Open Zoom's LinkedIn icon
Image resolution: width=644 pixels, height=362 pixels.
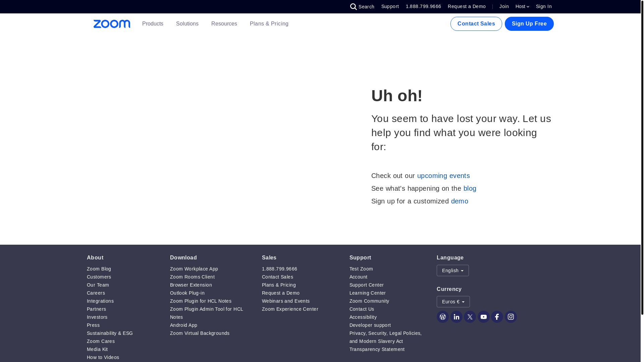click(x=456, y=317)
